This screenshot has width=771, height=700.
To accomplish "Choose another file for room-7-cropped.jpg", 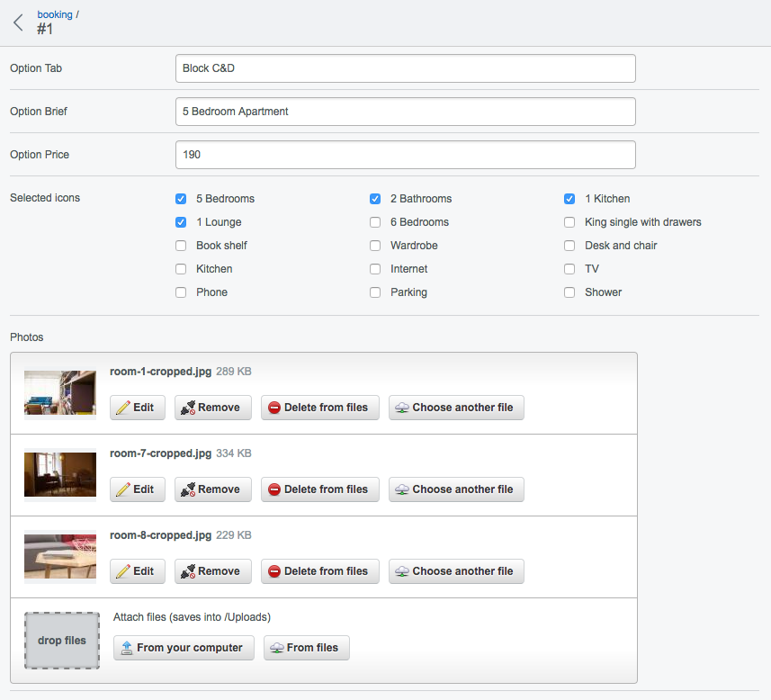I will pyautogui.click(x=455, y=489).
